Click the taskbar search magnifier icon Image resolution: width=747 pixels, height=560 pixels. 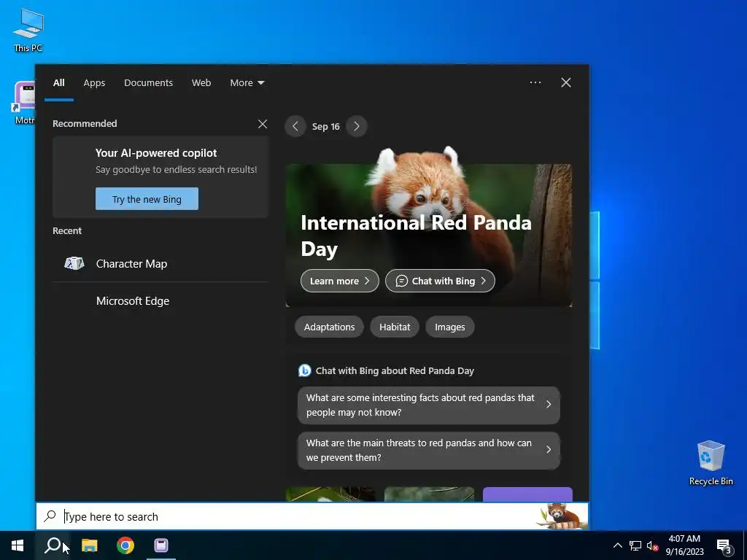(53, 545)
